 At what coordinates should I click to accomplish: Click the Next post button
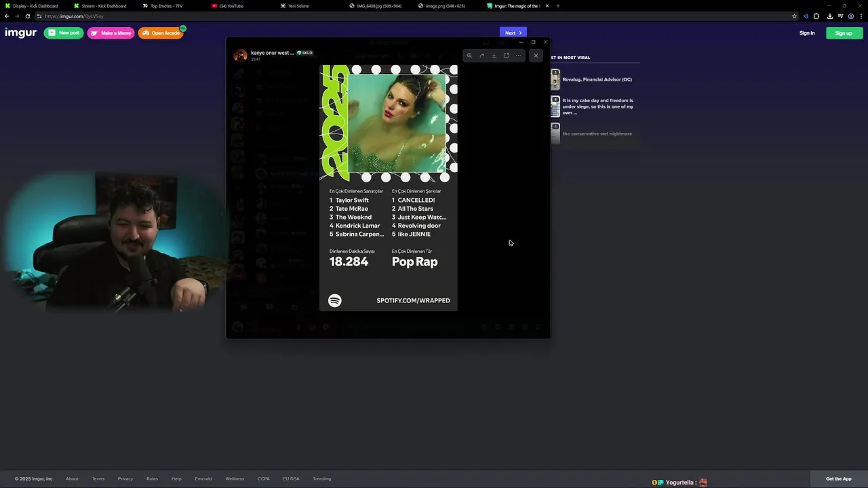513,33
